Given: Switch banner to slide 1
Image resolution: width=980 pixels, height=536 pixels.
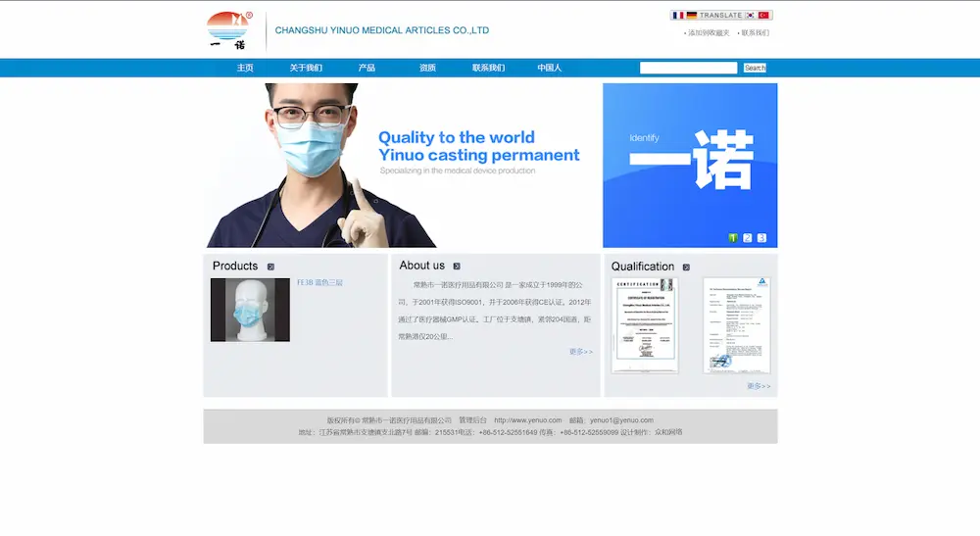Looking at the screenshot, I should click(733, 238).
